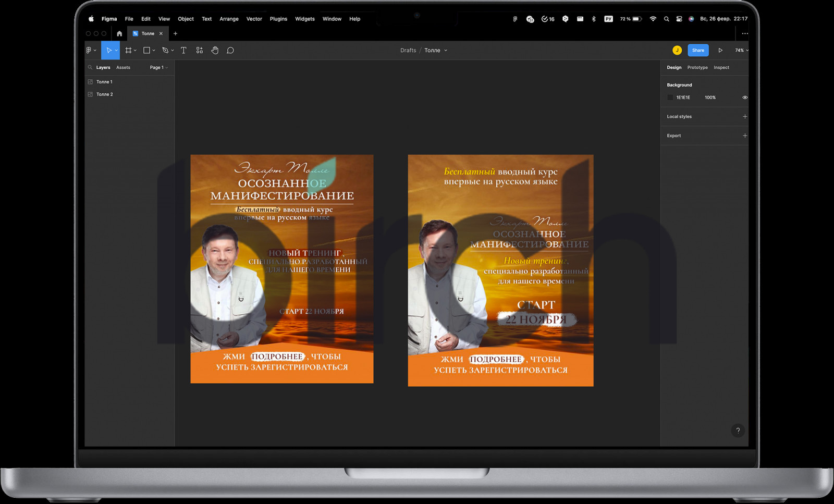834x504 pixels.
Task: Open the Plugins menu
Action: click(278, 19)
